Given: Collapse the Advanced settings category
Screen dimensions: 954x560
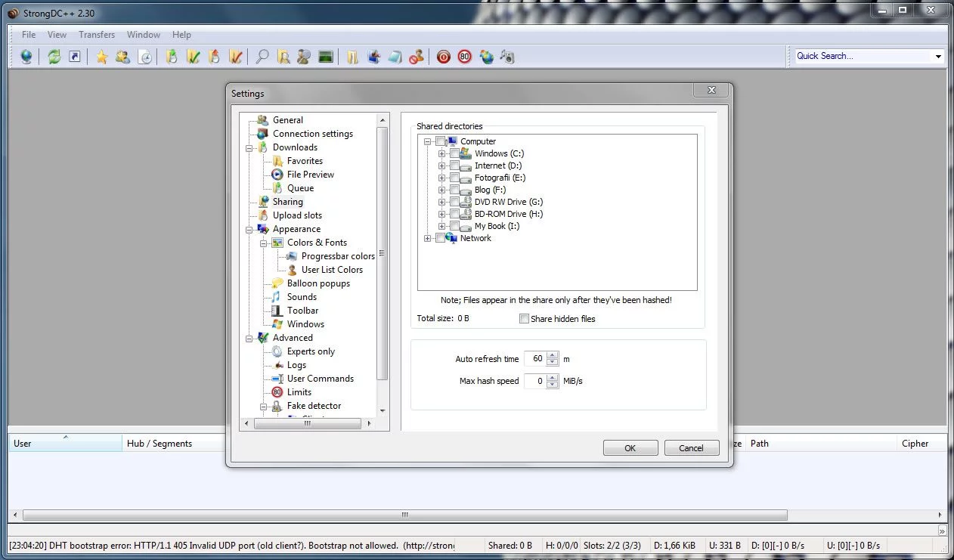Looking at the screenshot, I should [249, 338].
